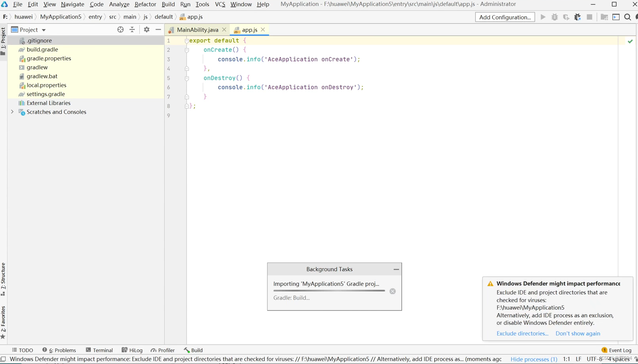Toggle the 2: Favorites side tab

[3, 322]
